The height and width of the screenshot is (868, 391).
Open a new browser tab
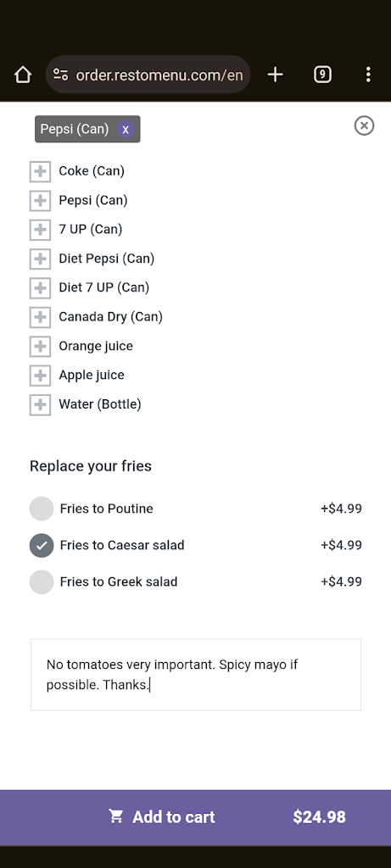[276, 75]
